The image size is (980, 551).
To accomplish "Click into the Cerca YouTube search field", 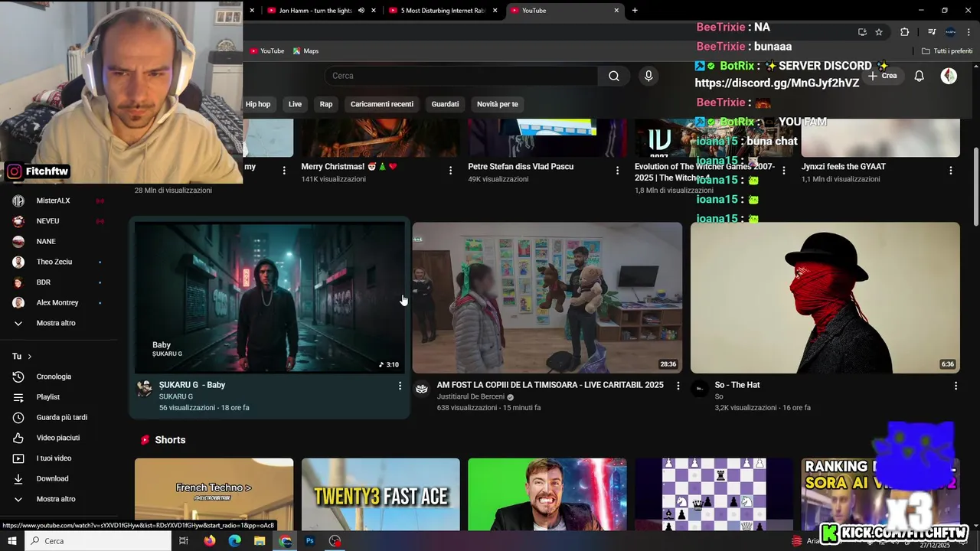I will click(462, 76).
